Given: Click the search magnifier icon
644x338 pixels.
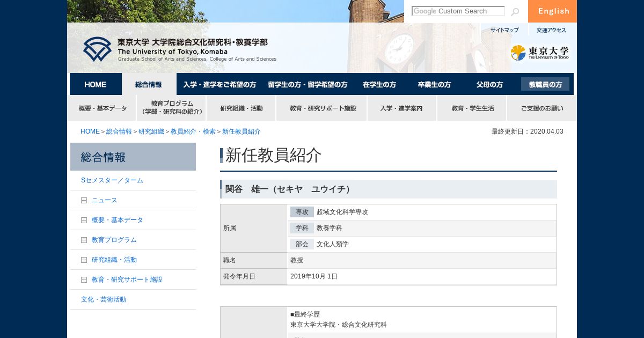Looking at the screenshot, I should (515, 12).
